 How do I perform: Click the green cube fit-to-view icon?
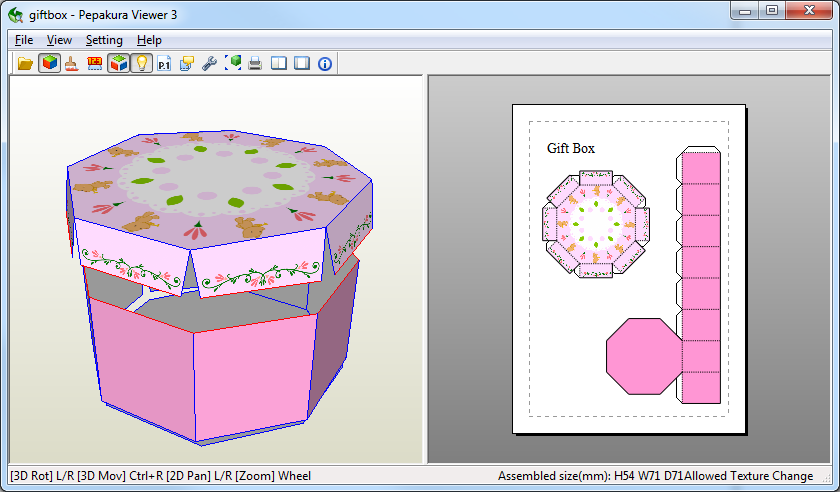(x=232, y=64)
